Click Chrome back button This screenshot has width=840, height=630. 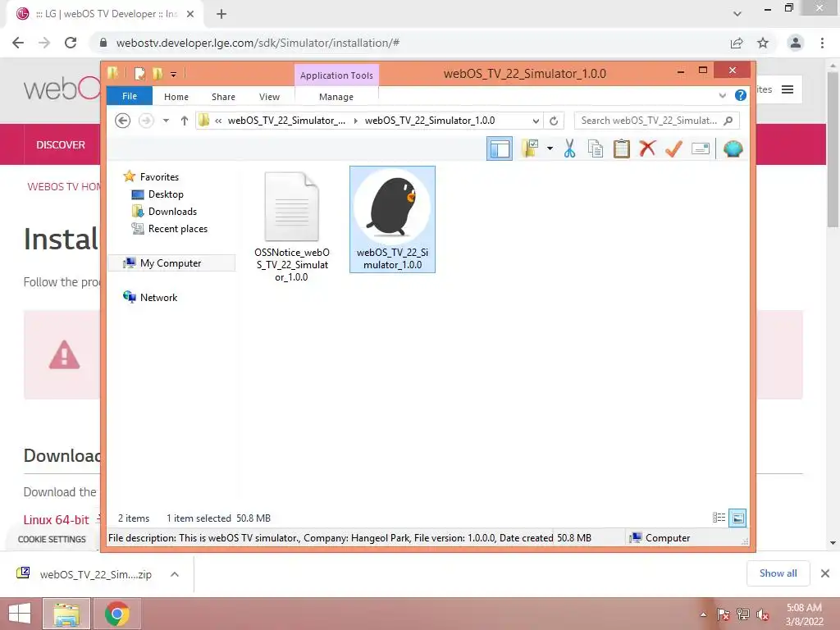point(18,43)
